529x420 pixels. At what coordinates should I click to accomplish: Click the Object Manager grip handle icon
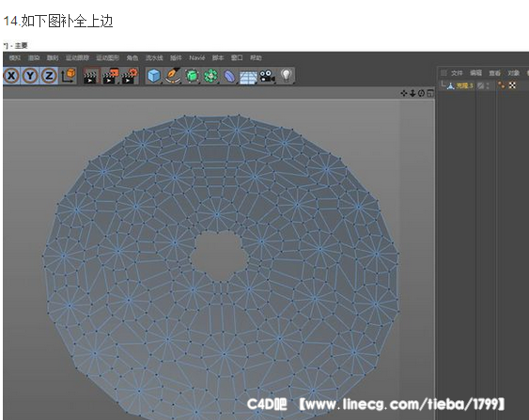444,73
